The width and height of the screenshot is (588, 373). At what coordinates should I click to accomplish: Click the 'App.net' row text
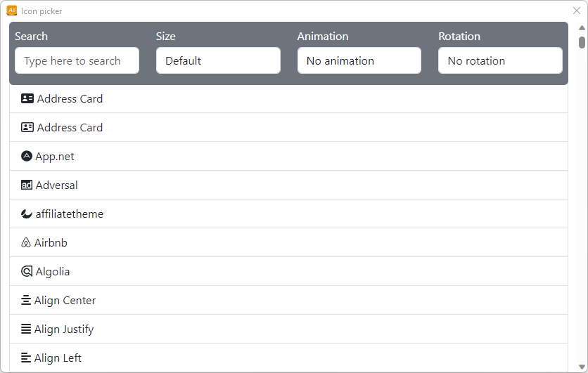point(55,157)
